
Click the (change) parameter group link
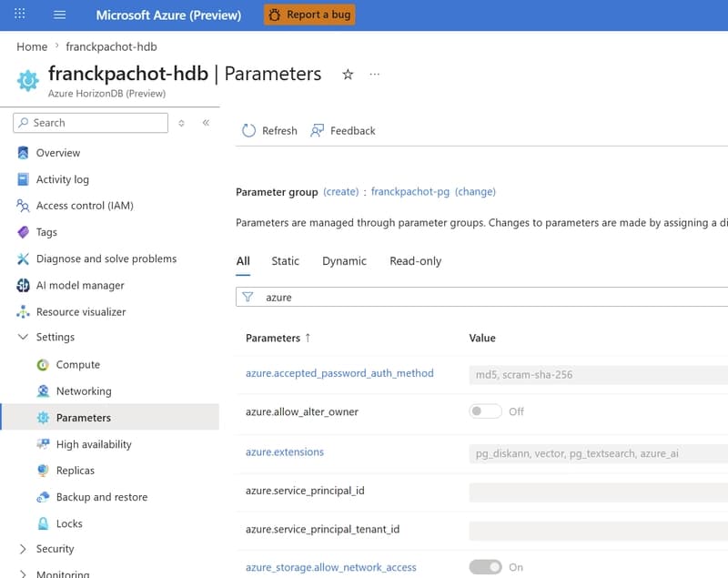coord(475,192)
